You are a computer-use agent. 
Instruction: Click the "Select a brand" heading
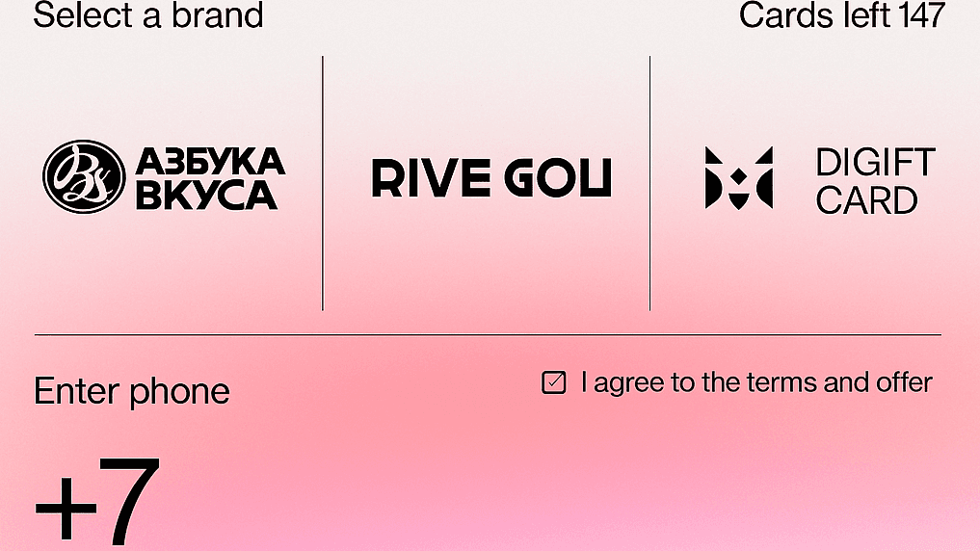pos(147,15)
